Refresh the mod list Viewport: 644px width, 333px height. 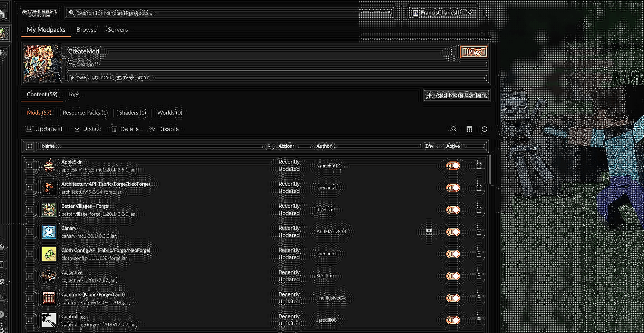(485, 129)
